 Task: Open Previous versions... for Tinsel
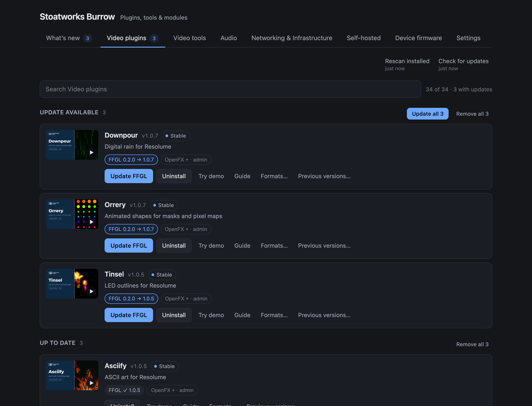(324, 315)
